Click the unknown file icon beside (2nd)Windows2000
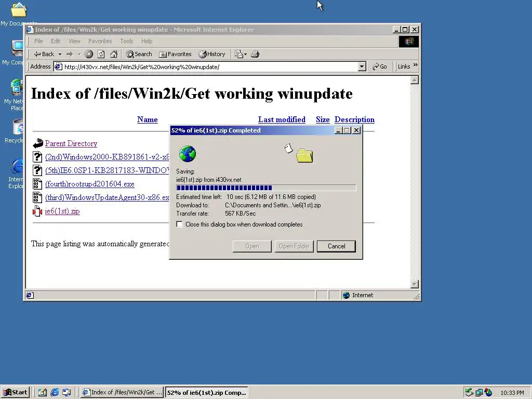This screenshot has height=399, width=532. pyautogui.click(x=37, y=157)
